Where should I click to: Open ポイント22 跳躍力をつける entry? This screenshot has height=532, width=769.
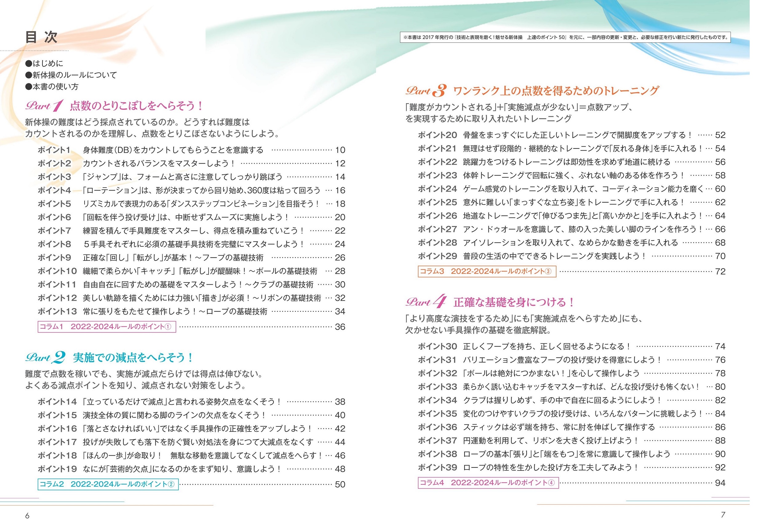click(x=572, y=162)
